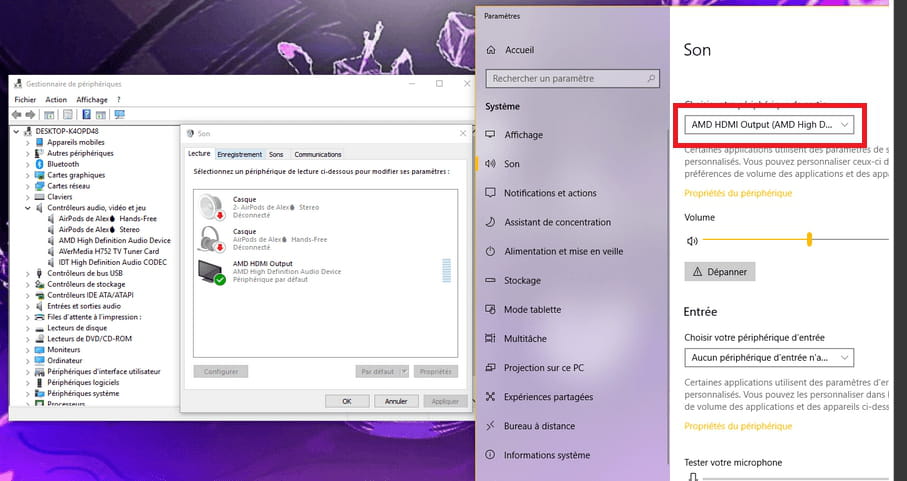
Task: Select AMD High Definition Audio Device in tree
Action: click(x=115, y=240)
